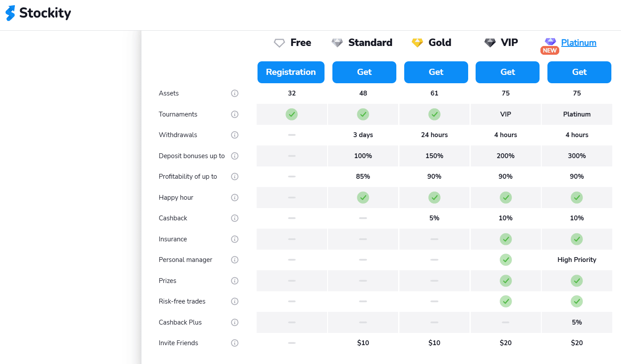Image resolution: width=621 pixels, height=364 pixels.
Task: Click Prizes checkmark in Platinum column
Action: point(577,281)
